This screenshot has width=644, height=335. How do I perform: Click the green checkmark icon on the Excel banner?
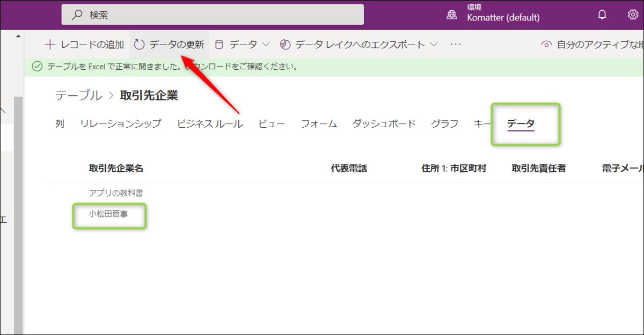pyautogui.click(x=37, y=67)
